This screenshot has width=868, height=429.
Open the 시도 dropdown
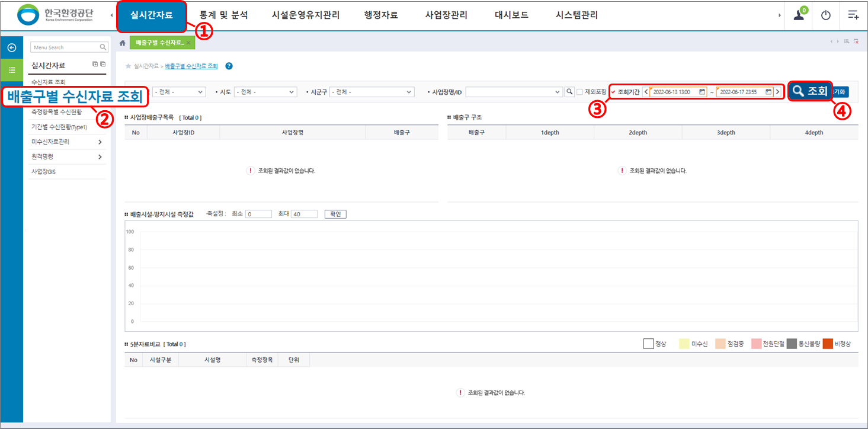coord(265,92)
